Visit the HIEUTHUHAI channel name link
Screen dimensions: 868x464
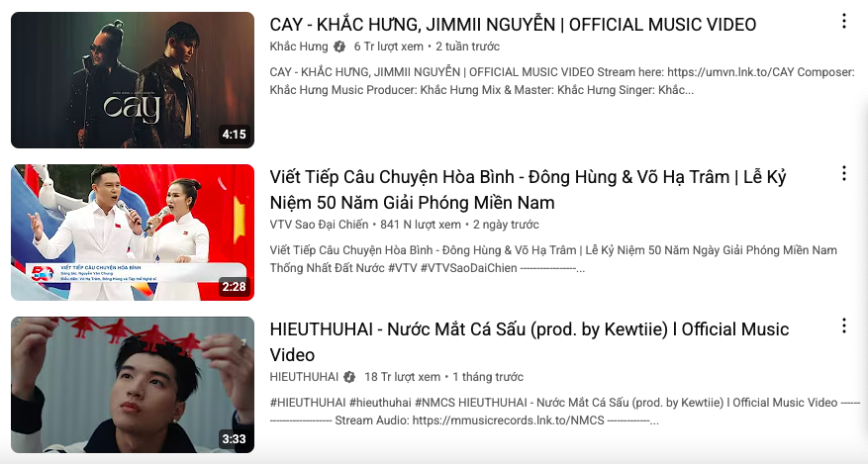(304, 377)
